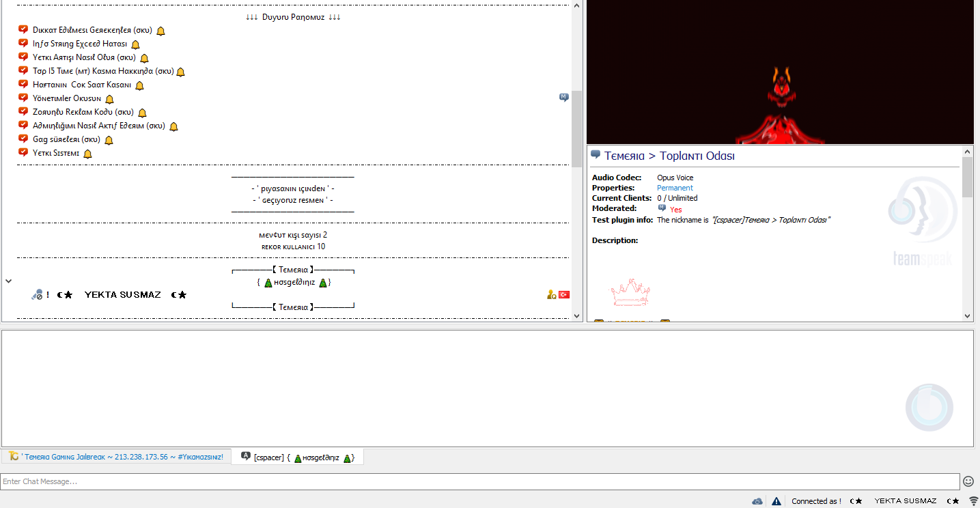
Task: Click the Test plugin info nickname text
Action: [x=744, y=220]
